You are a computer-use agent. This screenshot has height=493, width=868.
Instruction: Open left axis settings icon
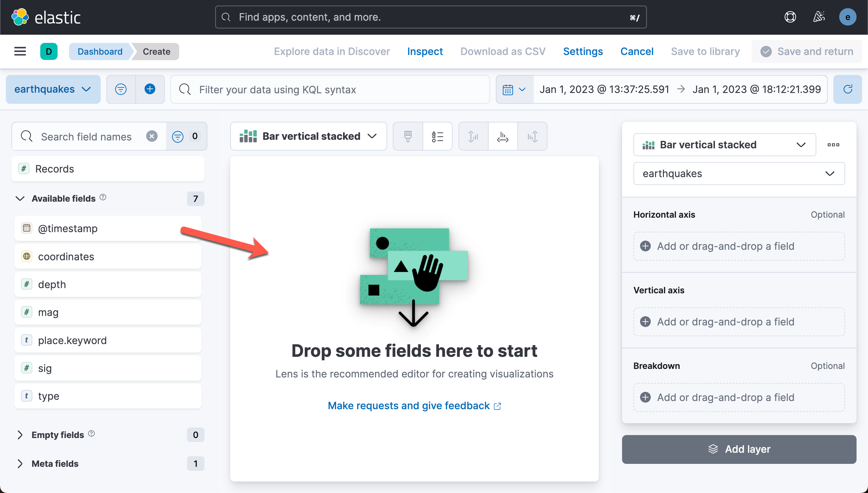coord(473,137)
